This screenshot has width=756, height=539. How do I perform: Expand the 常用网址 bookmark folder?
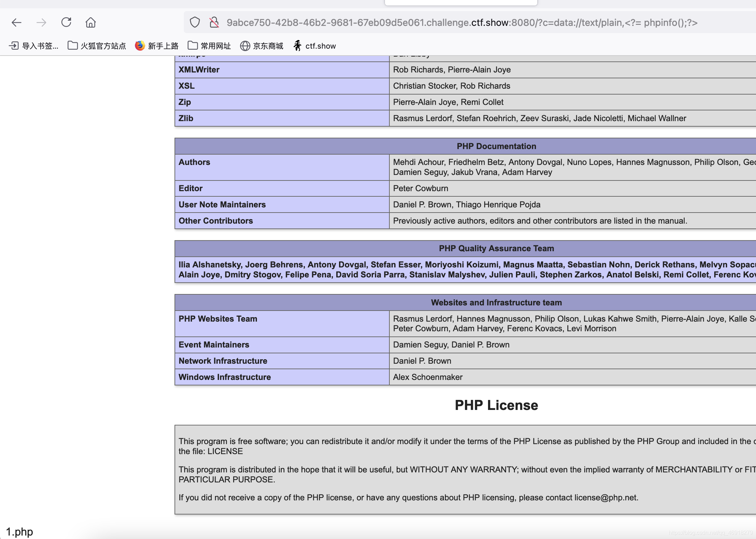[x=209, y=46]
